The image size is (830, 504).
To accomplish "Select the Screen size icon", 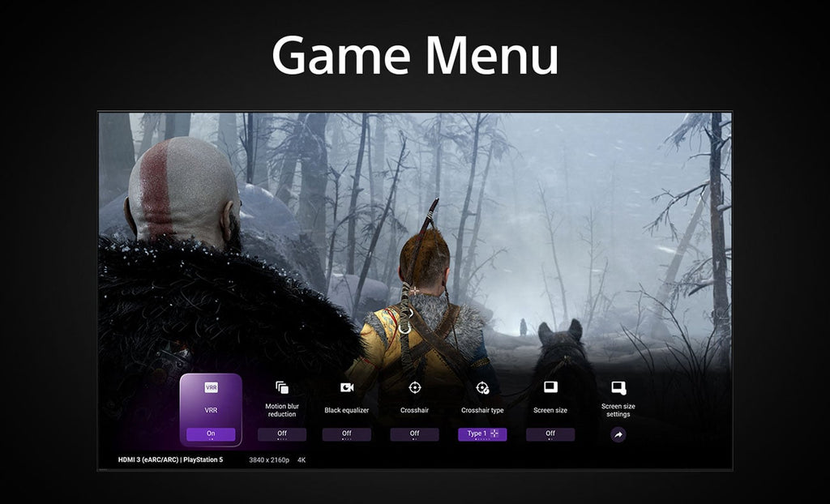I will click(x=550, y=387).
